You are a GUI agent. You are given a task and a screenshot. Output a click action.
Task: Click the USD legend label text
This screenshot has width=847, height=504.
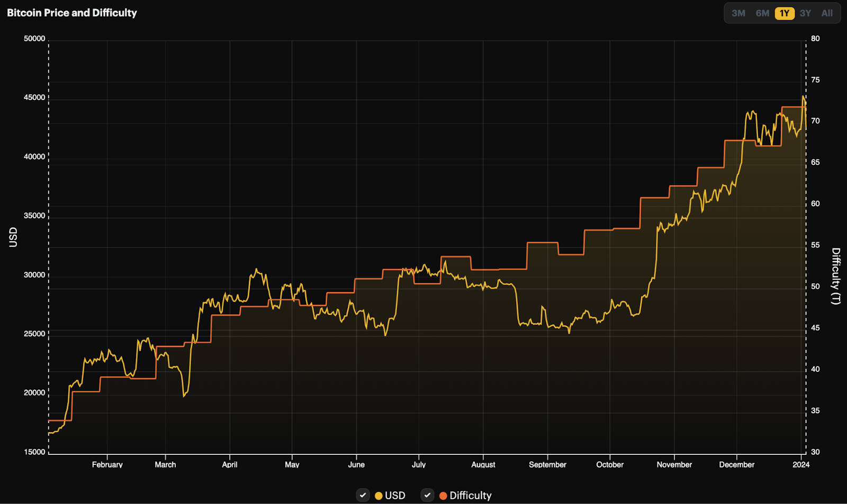pos(395,496)
